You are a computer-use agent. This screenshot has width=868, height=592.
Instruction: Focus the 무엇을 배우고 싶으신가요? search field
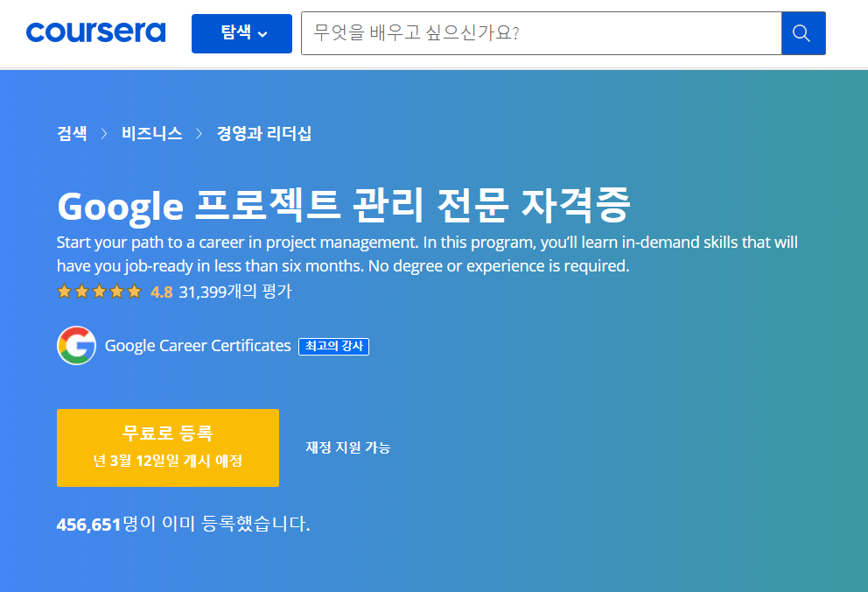click(x=542, y=33)
